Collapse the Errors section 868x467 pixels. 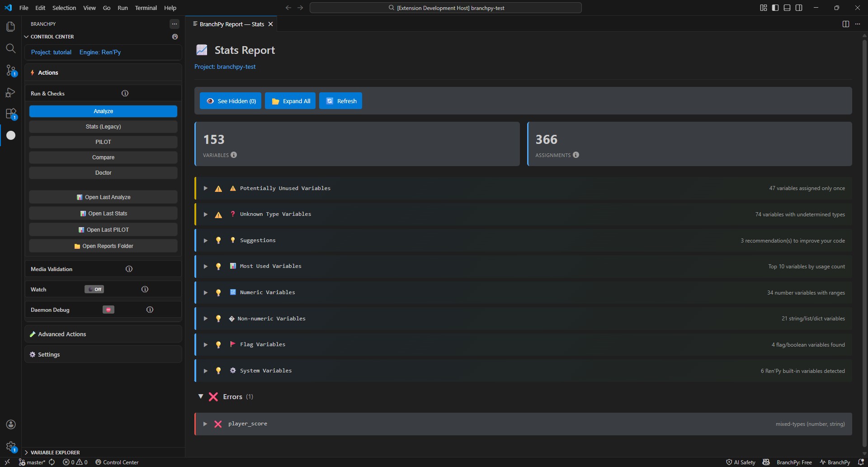coord(201,396)
